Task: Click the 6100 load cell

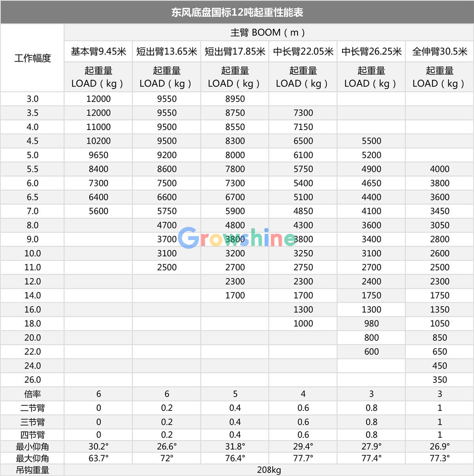Action: click(303, 155)
